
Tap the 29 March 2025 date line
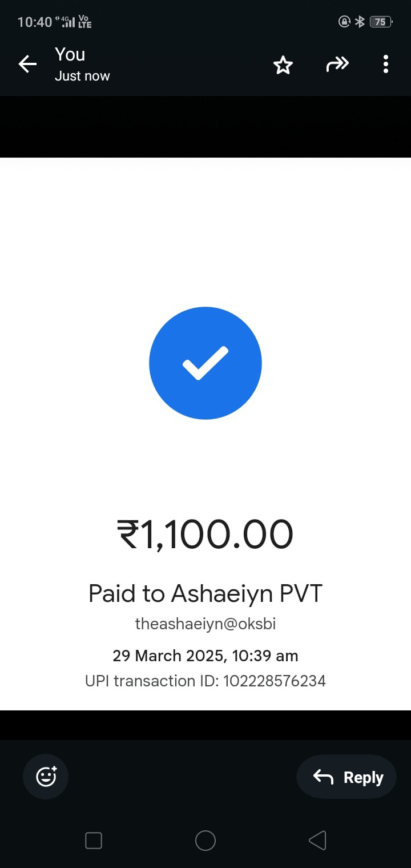[205, 656]
